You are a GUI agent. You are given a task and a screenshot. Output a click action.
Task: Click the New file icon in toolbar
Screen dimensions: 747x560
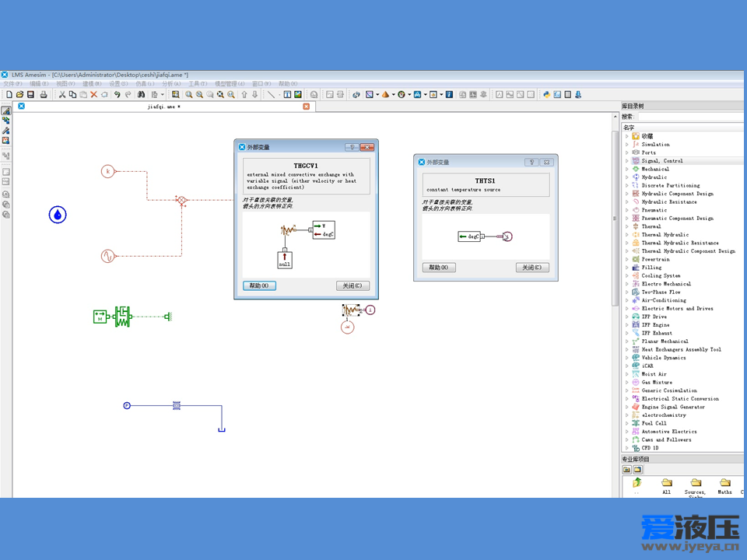[x=9, y=94]
